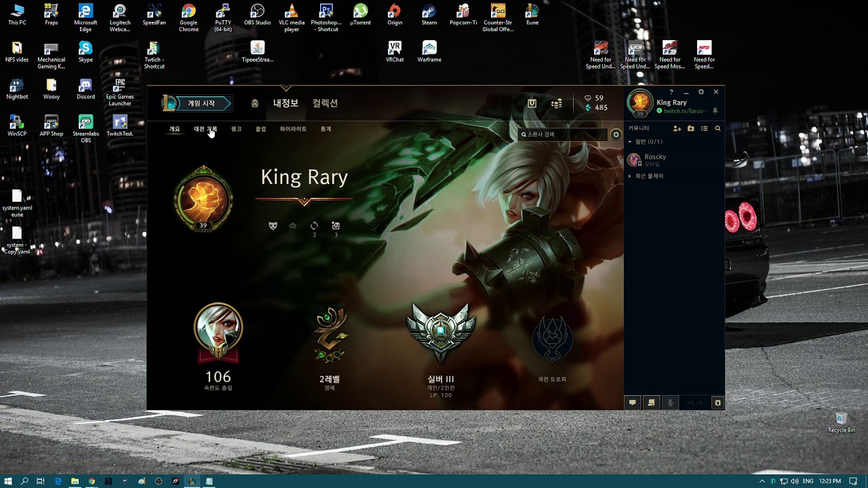Click the notification bell icon
Image resolution: width=868 pixels, height=488 pixels.
pos(715,110)
